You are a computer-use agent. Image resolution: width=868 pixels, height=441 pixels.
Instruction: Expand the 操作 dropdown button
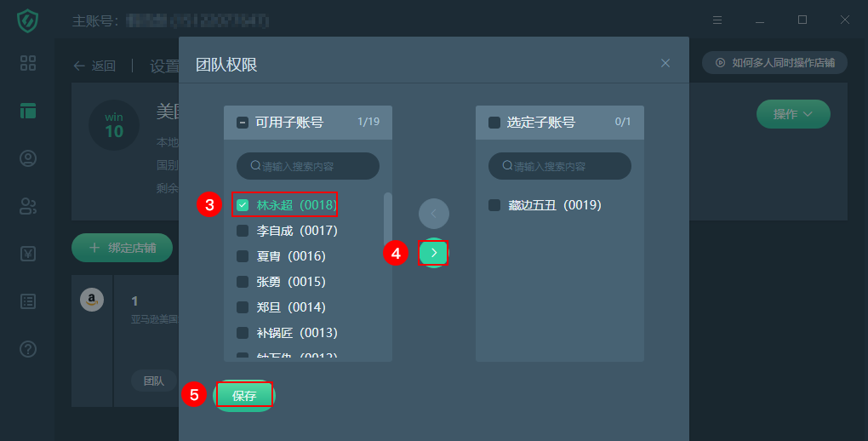(x=793, y=114)
